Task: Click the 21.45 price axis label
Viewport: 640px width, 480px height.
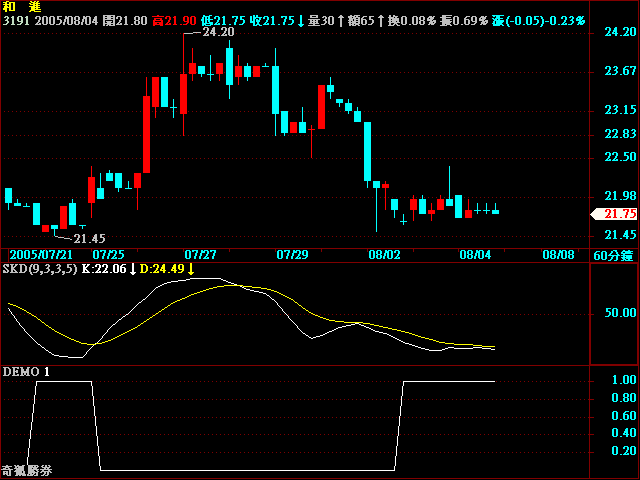Action: tap(620, 235)
